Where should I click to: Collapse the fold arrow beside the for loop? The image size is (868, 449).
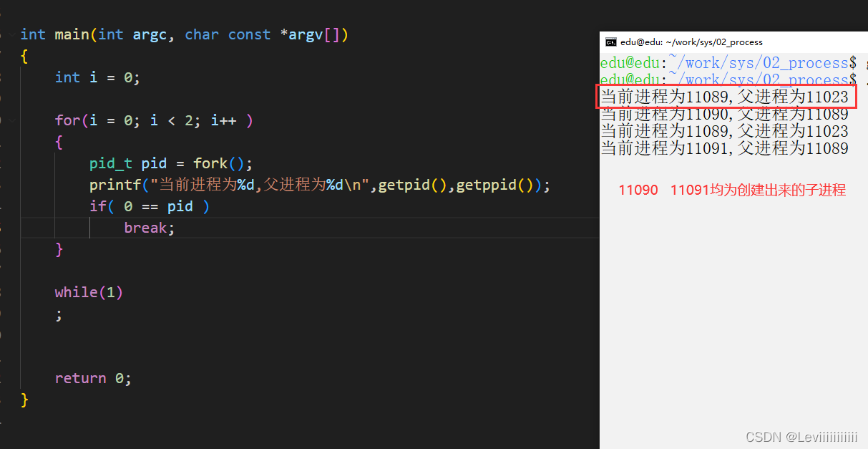click(13, 120)
